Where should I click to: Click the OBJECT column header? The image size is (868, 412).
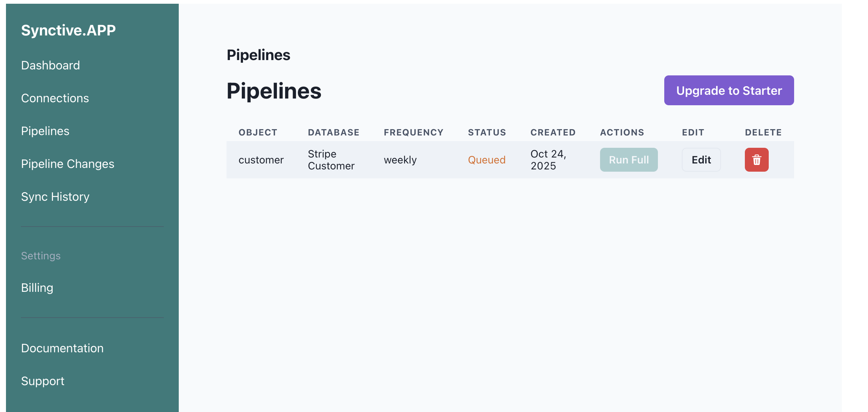[x=258, y=132]
